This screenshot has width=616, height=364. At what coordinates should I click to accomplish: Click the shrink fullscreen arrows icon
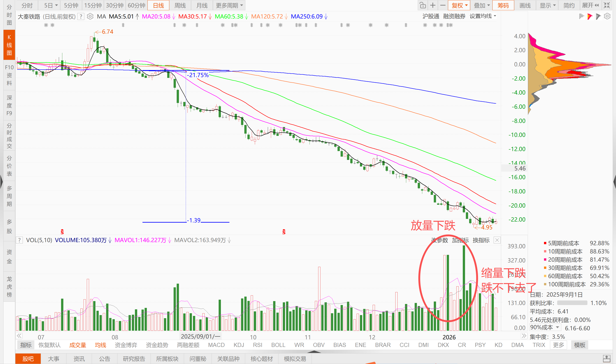607,5
